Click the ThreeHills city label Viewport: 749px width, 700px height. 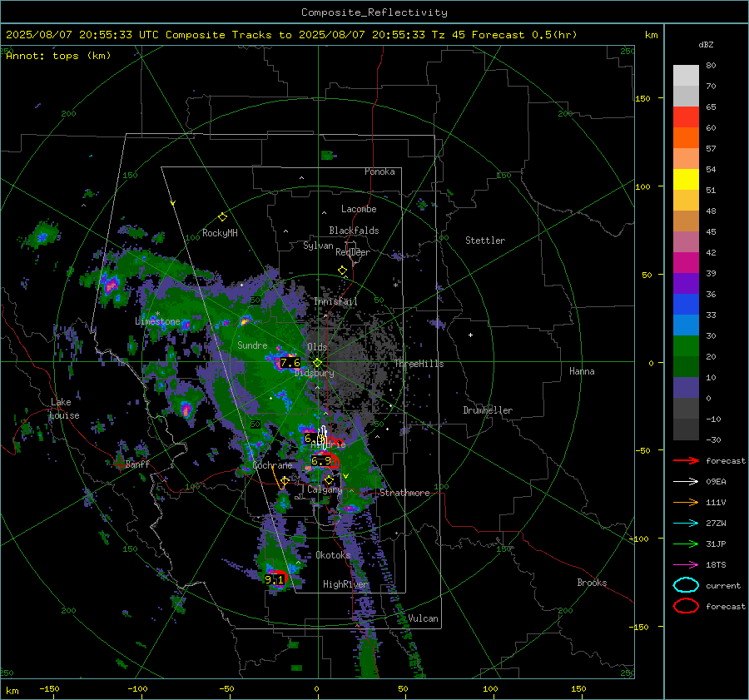(419, 364)
